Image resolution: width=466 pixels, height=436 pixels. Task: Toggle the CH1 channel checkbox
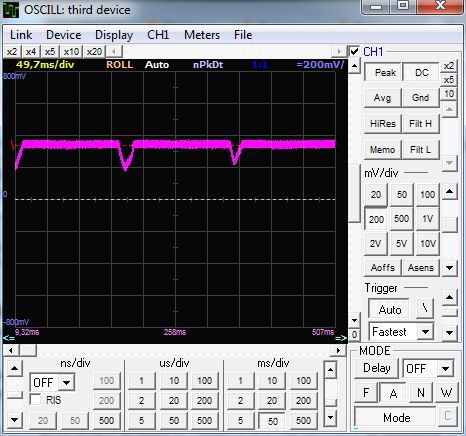(354, 52)
